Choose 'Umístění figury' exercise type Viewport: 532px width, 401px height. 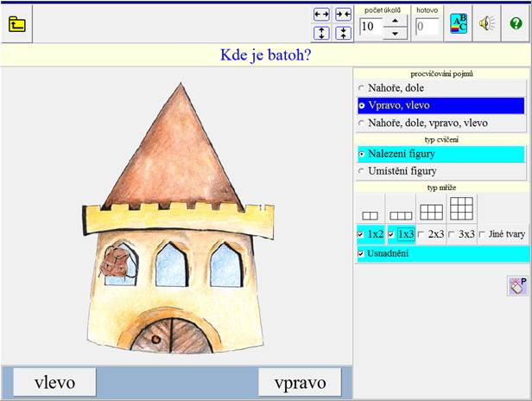point(362,171)
